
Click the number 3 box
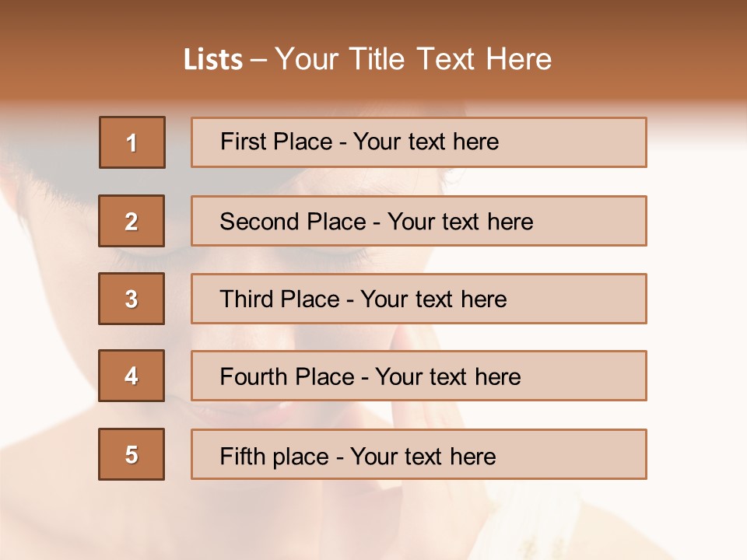tap(132, 299)
